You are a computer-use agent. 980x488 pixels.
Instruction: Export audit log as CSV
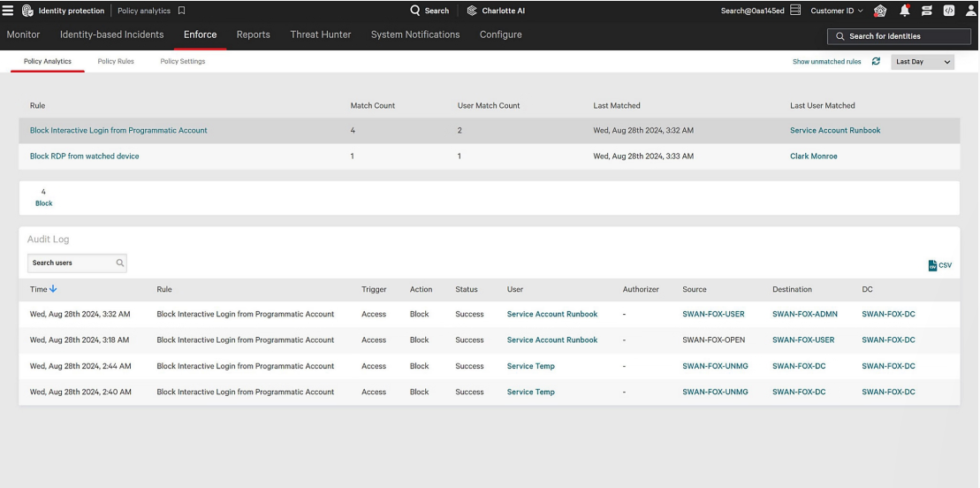(939, 265)
